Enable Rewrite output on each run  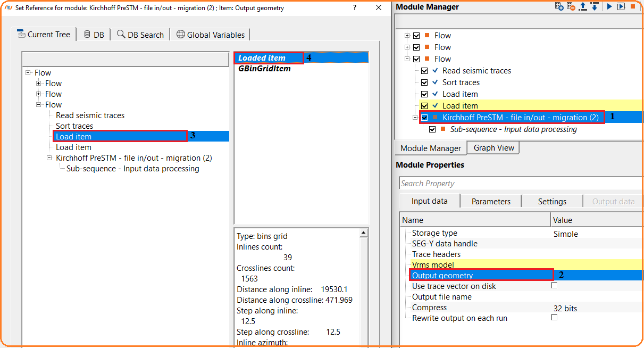click(x=554, y=318)
